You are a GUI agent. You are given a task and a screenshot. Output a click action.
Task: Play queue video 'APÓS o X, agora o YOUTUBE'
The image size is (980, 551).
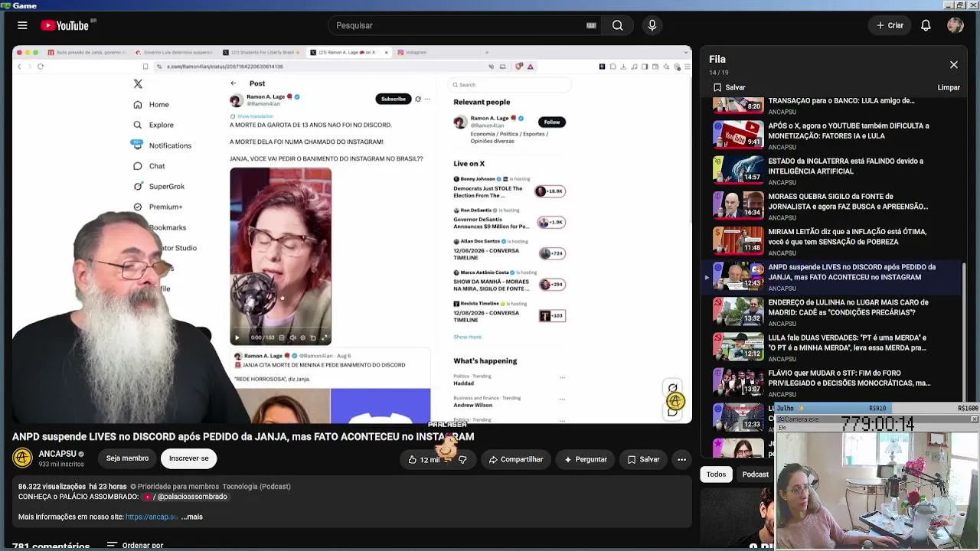[835, 134]
